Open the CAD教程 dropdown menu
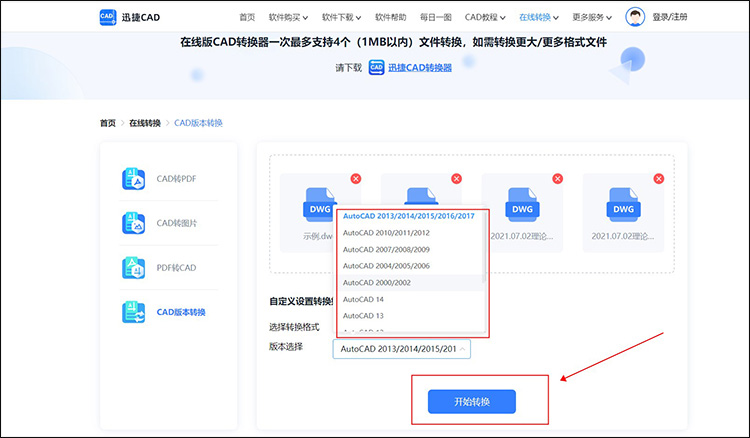This screenshot has height=438, width=750. (x=485, y=17)
